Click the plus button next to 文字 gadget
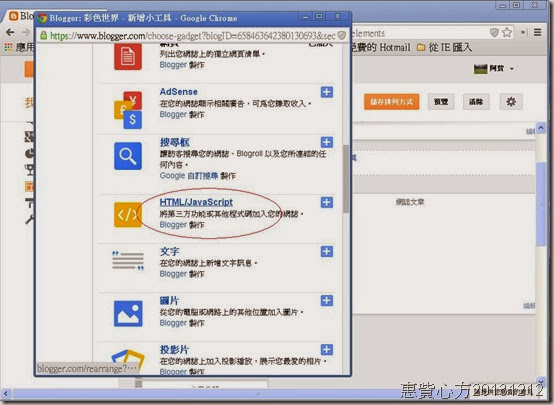Screen dimensions: 554x405 tap(327, 252)
